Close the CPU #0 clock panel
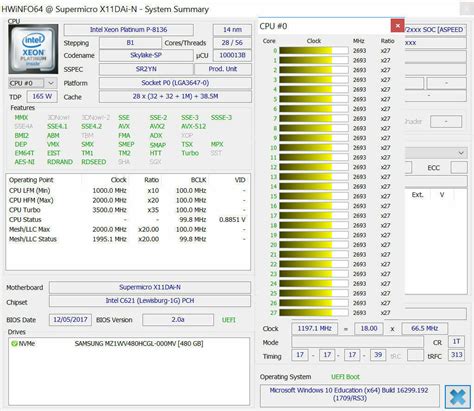Screen dimensions: 474x411 (398, 26)
